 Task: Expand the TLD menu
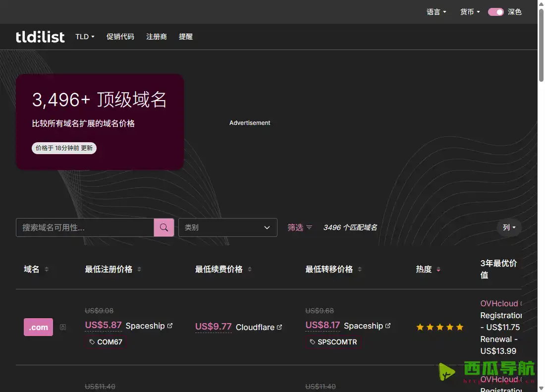[x=85, y=37]
